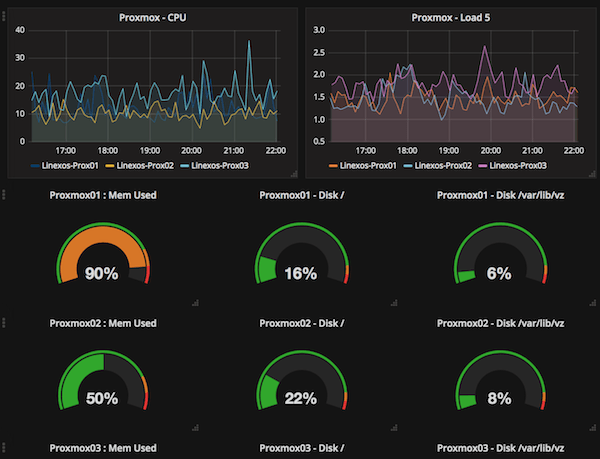Open the Proxmox03 - Disk /var/lib/vz title menu
600x459 pixels.
(x=501, y=448)
